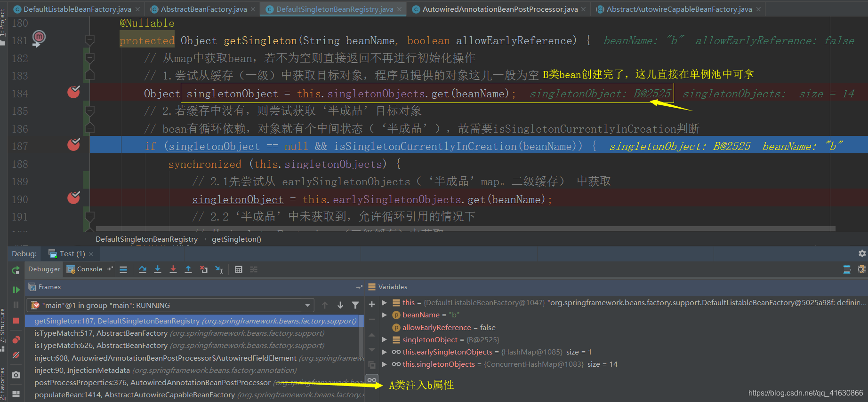Step out of current method
The width and height of the screenshot is (868, 402).
188,269
